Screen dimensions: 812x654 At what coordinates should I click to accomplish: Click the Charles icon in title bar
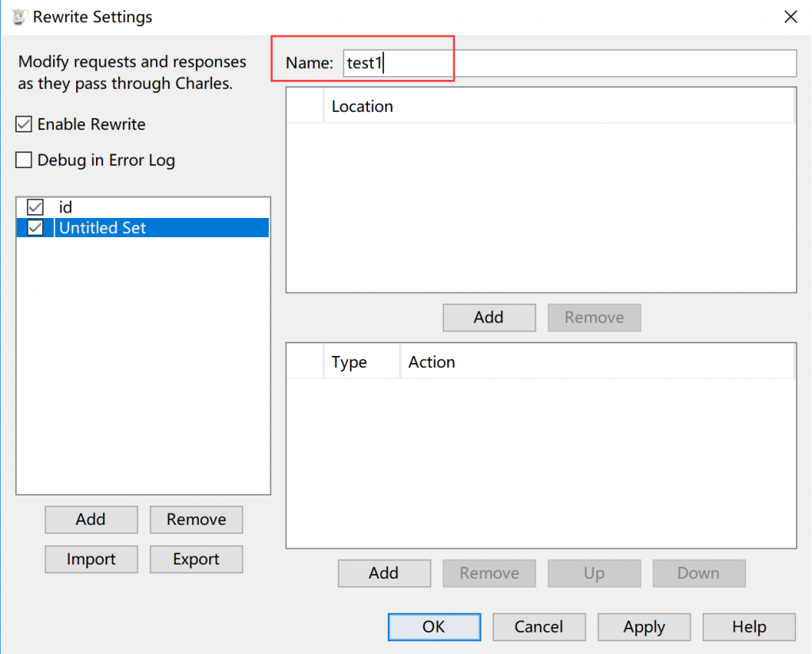coord(19,17)
